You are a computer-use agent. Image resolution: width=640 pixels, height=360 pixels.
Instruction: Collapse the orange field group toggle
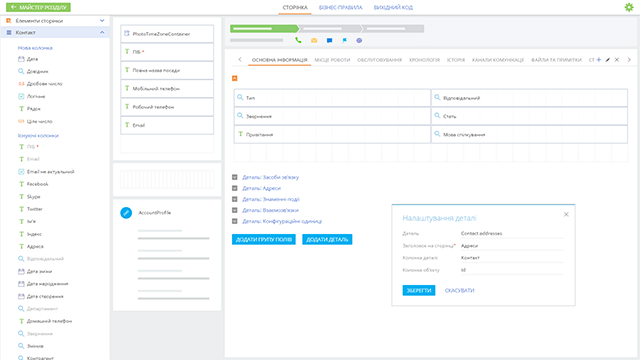pyautogui.click(x=235, y=78)
